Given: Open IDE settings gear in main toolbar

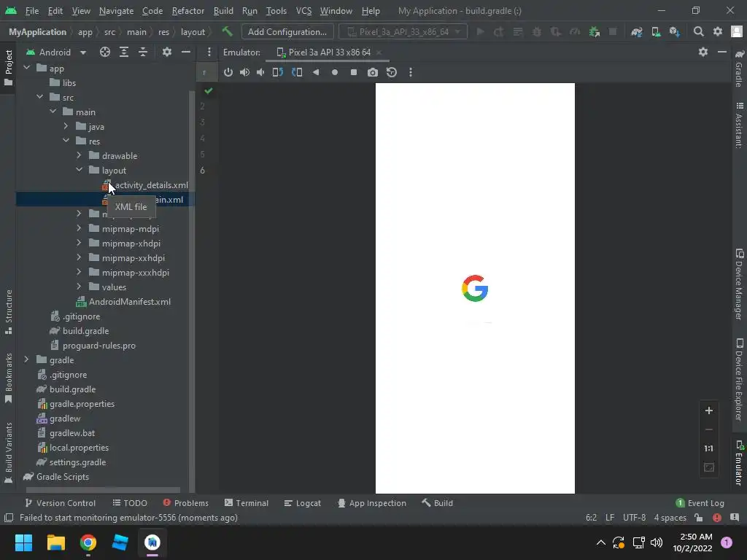Looking at the screenshot, I should pyautogui.click(x=718, y=32).
